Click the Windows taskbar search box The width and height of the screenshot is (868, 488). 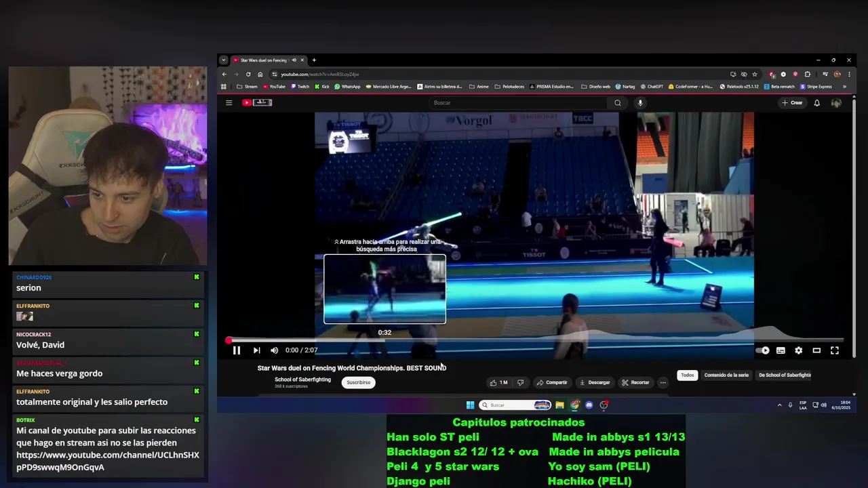[515, 405]
